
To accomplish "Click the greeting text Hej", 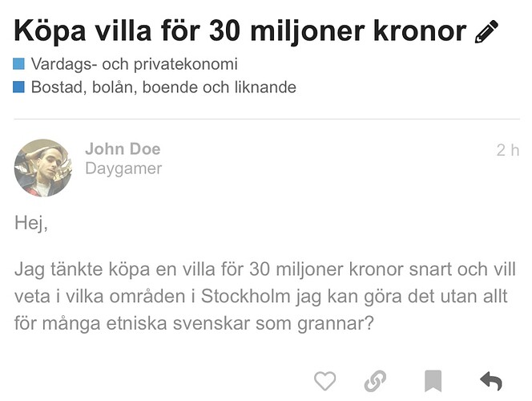I will point(31,224).
